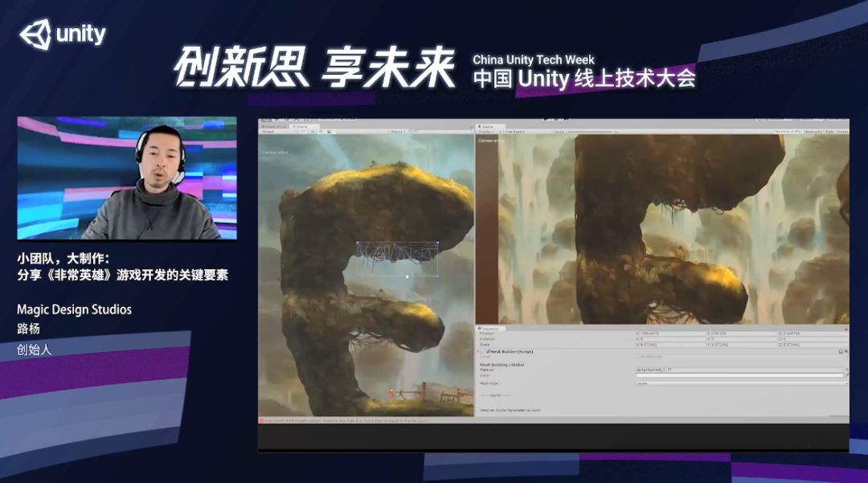The height and width of the screenshot is (483, 868).
Task: Collapse the Mesh Builder component foldout
Action: tap(479, 352)
